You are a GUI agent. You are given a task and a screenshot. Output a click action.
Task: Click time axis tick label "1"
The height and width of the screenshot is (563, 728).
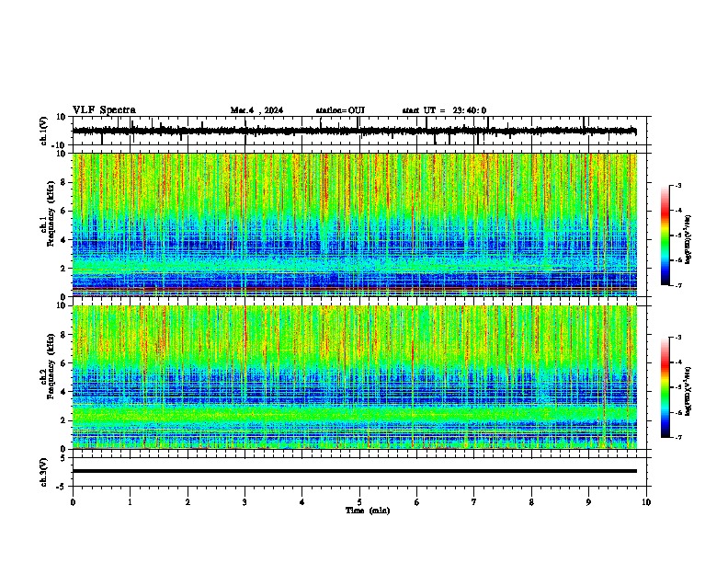pos(130,502)
